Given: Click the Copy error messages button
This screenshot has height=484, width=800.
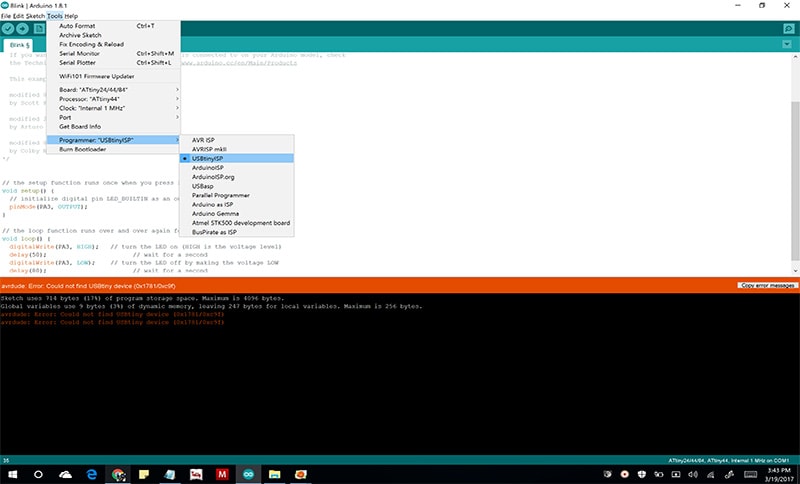Looking at the screenshot, I should coord(767,285).
